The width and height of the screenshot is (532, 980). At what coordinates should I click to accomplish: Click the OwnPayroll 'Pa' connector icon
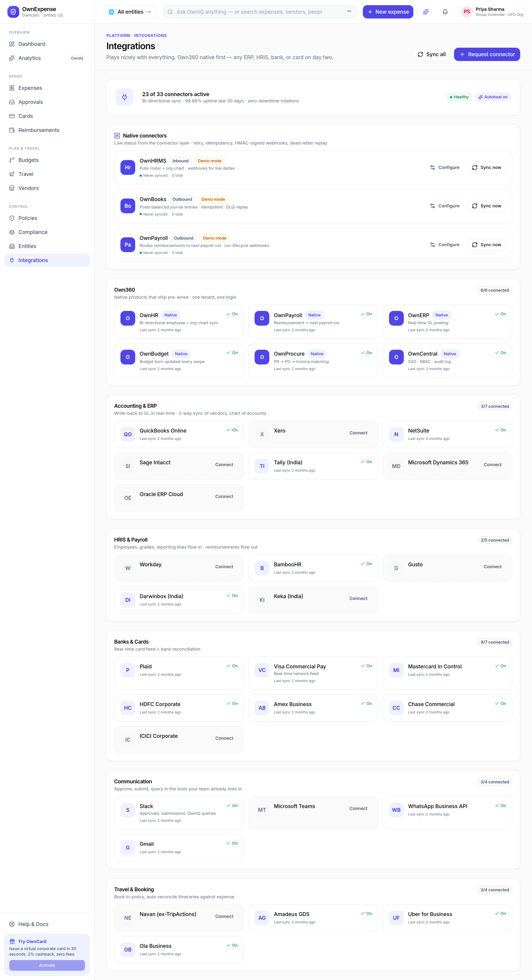(128, 245)
